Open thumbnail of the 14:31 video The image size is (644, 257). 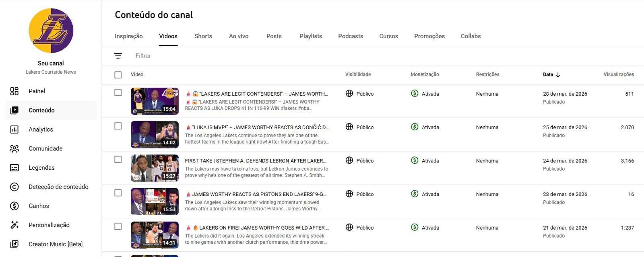(x=155, y=235)
